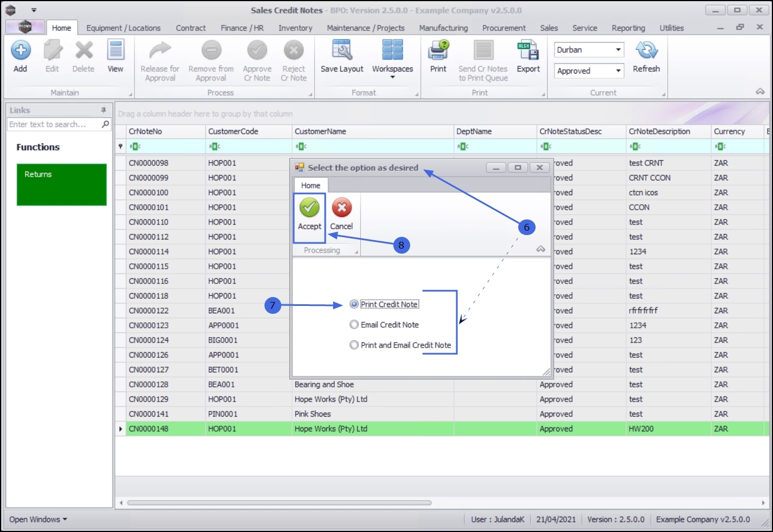Click the horizontal scrollbar thumb of grid
The height and width of the screenshot is (532, 773).
279,503
